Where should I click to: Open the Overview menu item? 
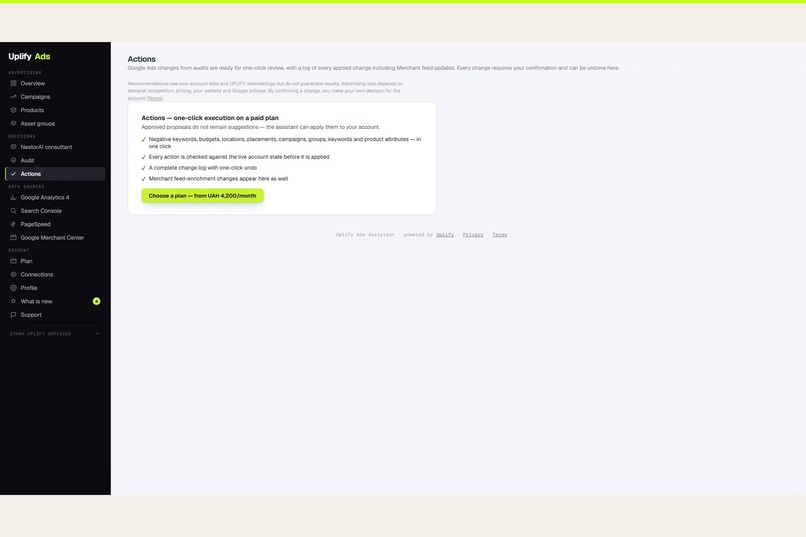(x=55, y=83)
